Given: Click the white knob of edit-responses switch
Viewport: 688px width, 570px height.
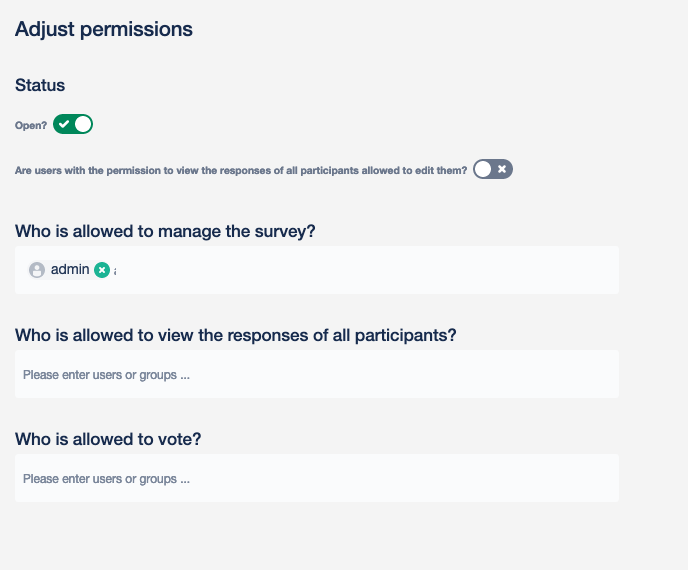Looking at the screenshot, I should coord(484,169).
